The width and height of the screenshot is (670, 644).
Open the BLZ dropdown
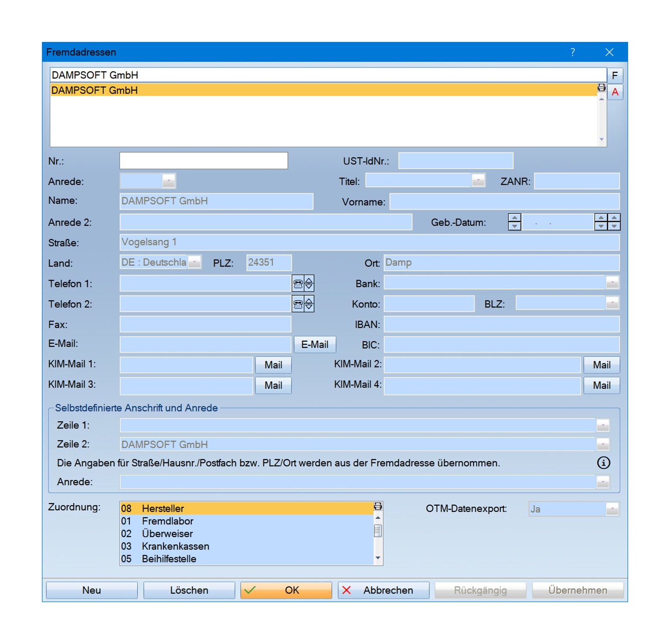point(612,303)
